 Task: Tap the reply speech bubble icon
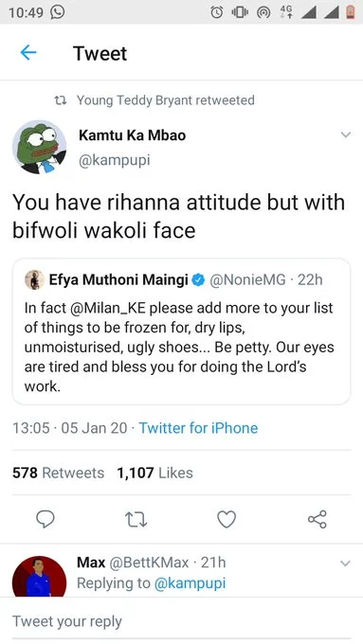point(45,519)
